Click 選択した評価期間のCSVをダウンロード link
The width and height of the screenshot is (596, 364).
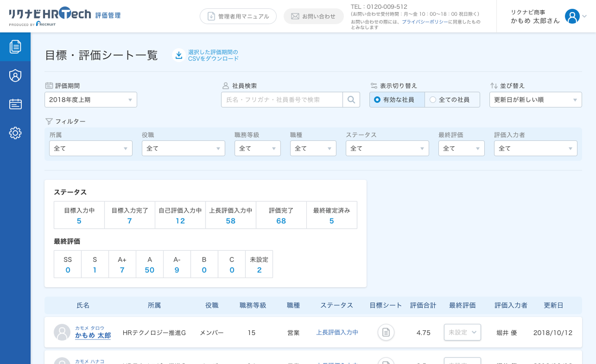coord(213,55)
